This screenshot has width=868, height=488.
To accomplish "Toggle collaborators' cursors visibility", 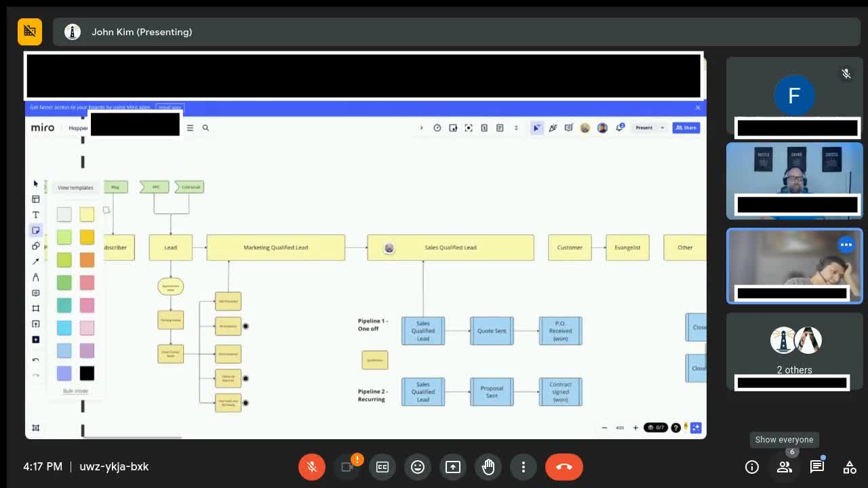I will click(537, 127).
